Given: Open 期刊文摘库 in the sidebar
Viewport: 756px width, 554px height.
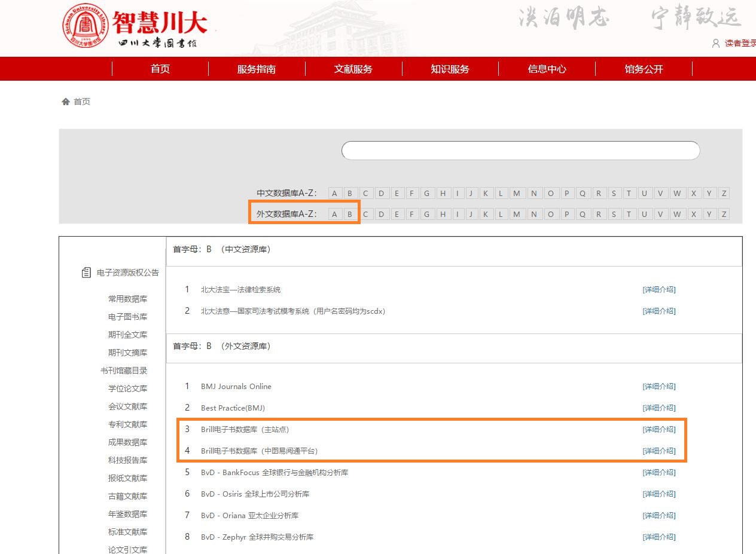Looking at the screenshot, I should coord(127,353).
